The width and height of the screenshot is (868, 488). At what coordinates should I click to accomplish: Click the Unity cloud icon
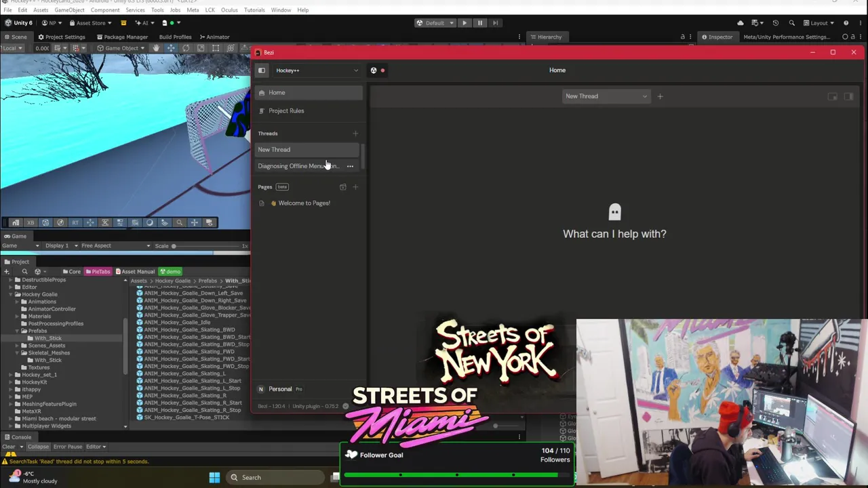click(x=741, y=23)
